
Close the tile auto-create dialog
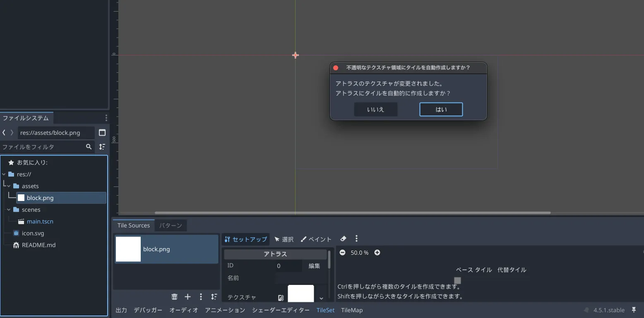(x=336, y=68)
